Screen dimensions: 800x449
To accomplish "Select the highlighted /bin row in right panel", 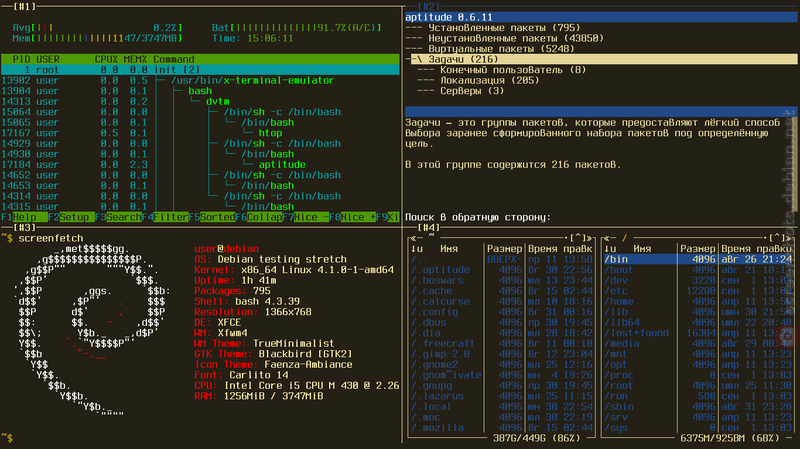I will point(698,259).
